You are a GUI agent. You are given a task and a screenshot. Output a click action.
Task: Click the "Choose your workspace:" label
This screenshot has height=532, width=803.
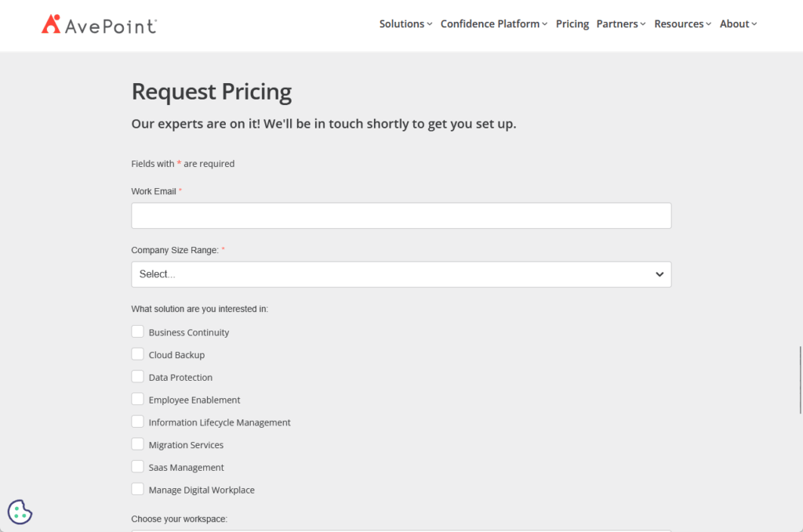coord(180,519)
